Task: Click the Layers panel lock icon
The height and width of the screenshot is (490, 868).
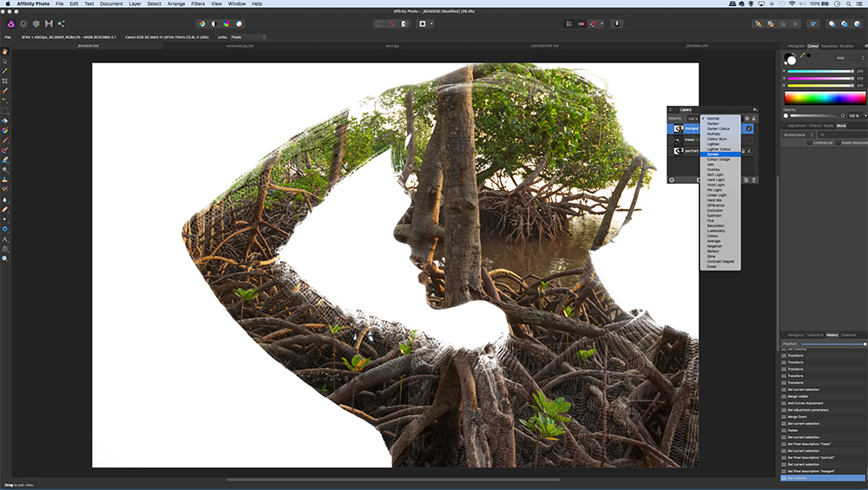Action: [x=753, y=118]
